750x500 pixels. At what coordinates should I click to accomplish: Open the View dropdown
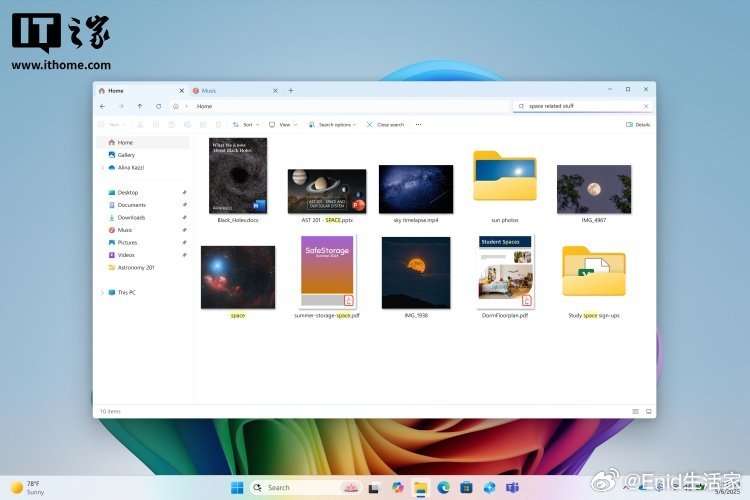tap(283, 124)
